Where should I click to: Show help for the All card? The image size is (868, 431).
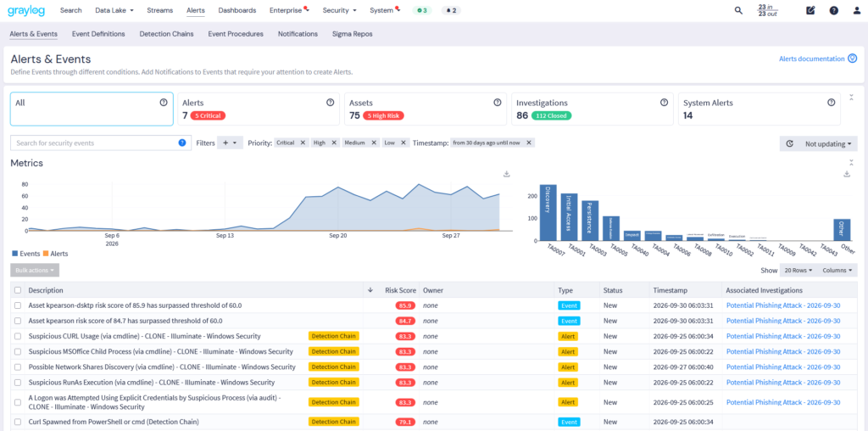(164, 103)
